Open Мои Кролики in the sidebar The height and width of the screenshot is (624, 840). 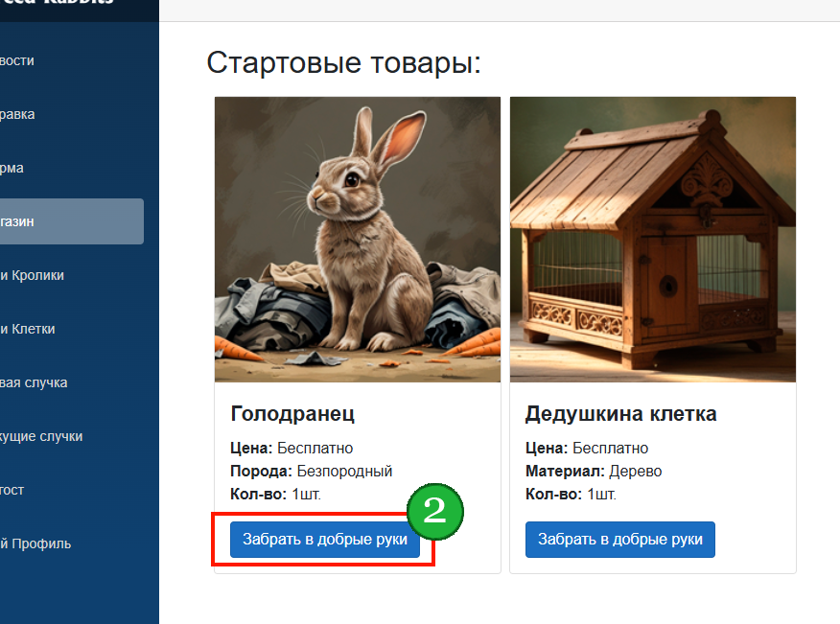[x=33, y=275]
